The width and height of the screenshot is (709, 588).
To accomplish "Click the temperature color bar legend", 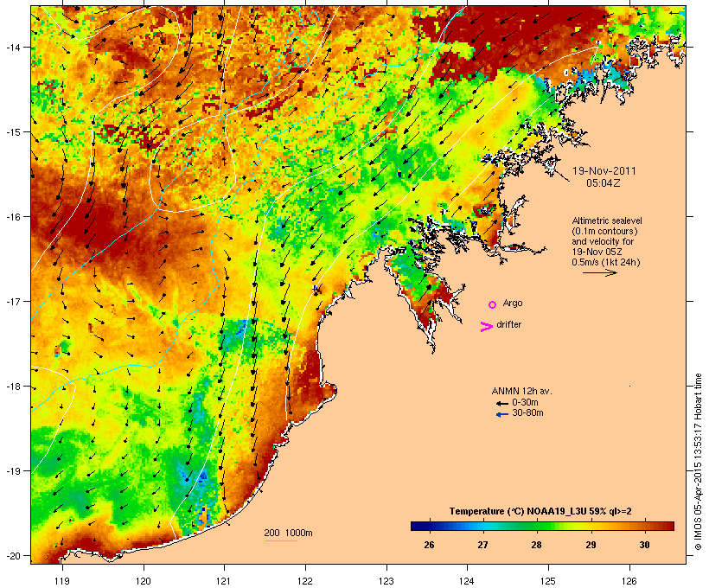I will pos(543,526).
